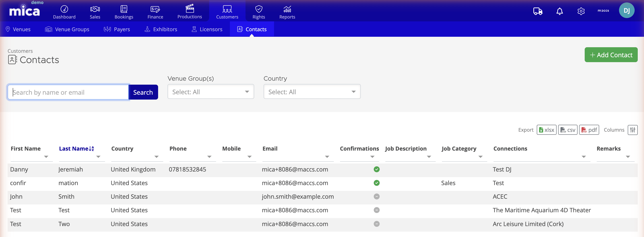Open the Venue Group(s) dropdown
The image size is (644, 237).
tap(211, 92)
